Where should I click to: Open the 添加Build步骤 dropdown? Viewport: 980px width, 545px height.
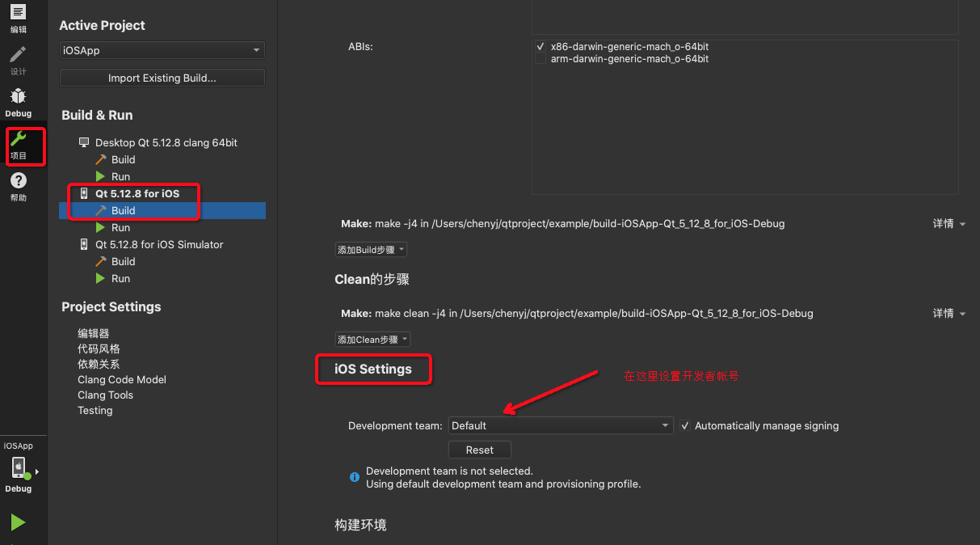pos(371,249)
